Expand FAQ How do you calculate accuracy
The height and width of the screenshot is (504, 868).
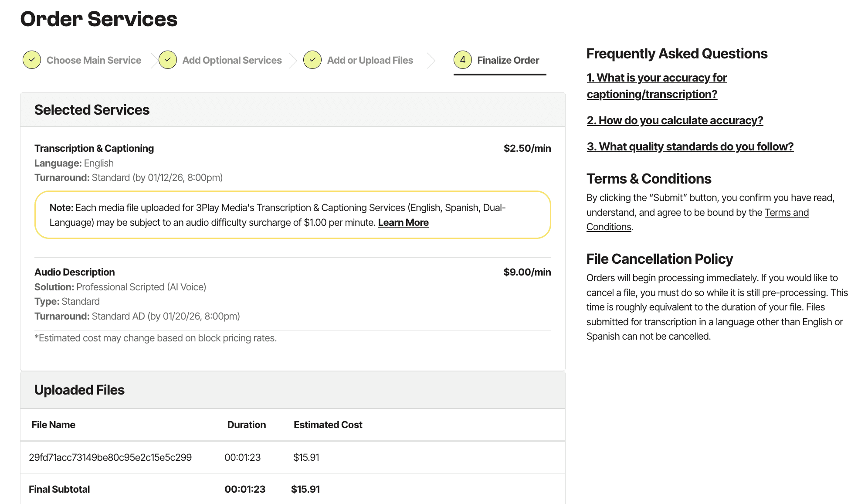(x=675, y=120)
